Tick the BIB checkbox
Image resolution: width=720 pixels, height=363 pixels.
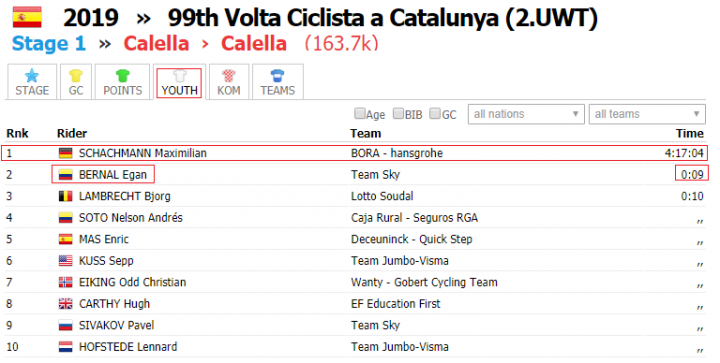click(398, 113)
